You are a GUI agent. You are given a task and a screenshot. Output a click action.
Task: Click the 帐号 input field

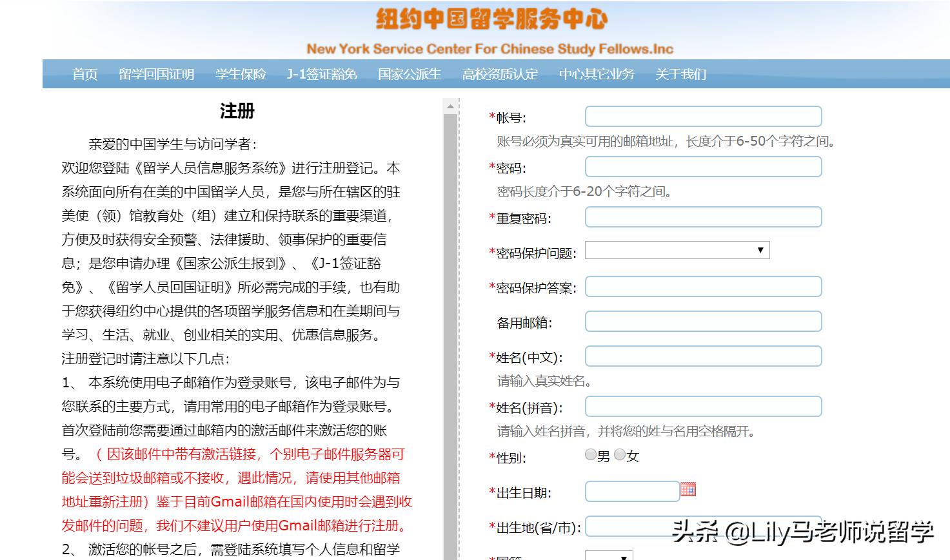703,116
